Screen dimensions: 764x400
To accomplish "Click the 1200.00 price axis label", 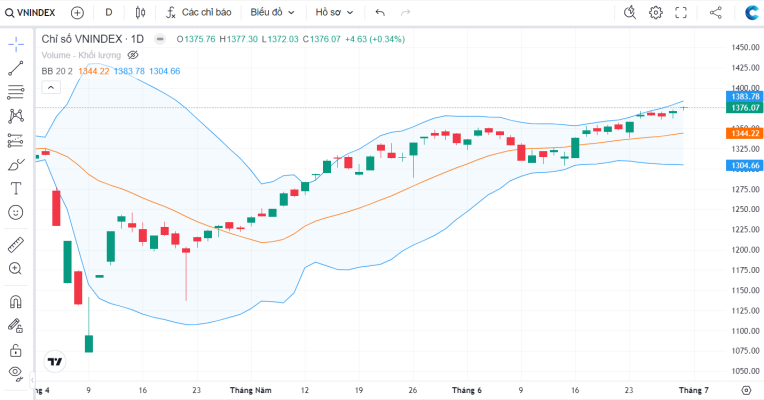I will (x=745, y=249).
